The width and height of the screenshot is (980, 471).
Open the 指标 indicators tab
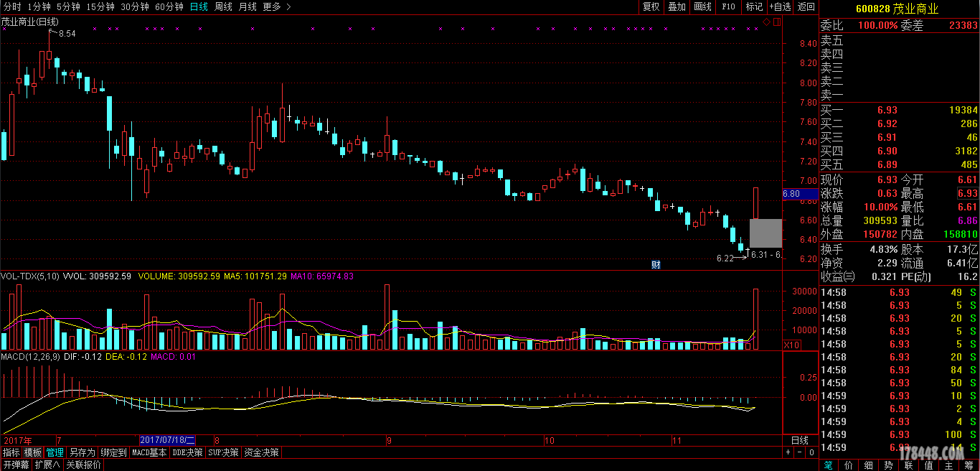tap(11, 452)
